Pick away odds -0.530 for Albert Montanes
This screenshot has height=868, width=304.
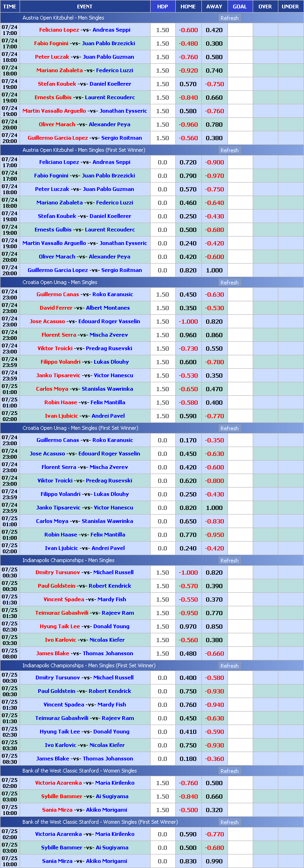214,308
